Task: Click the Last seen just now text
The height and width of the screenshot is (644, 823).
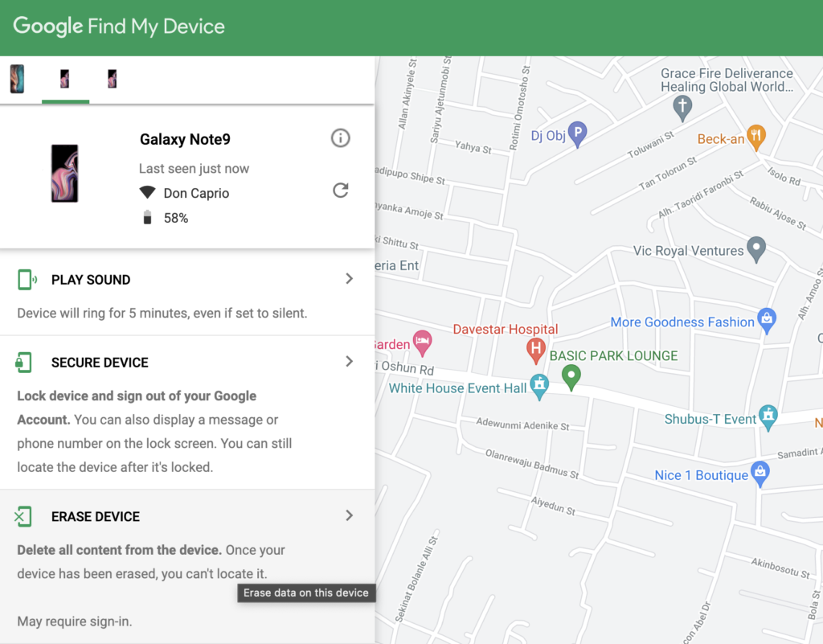Action: pos(194,169)
